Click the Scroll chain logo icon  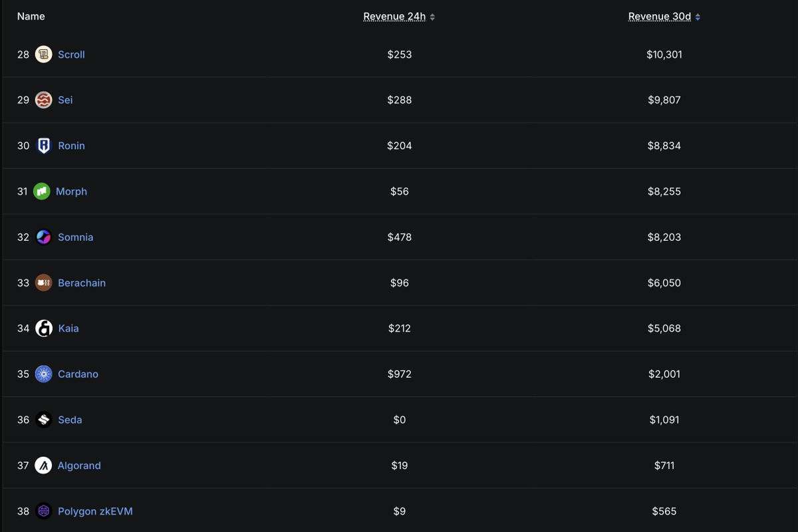44,55
